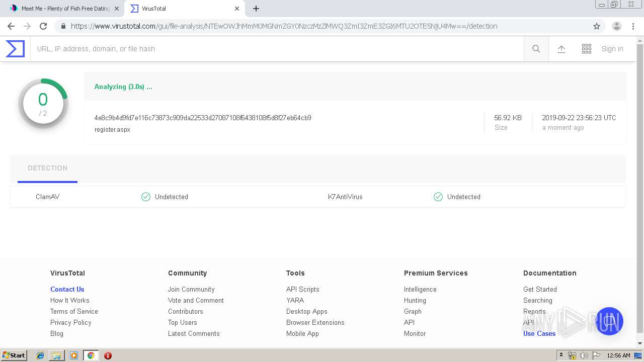Click the address bar URL

pyautogui.click(x=284, y=26)
